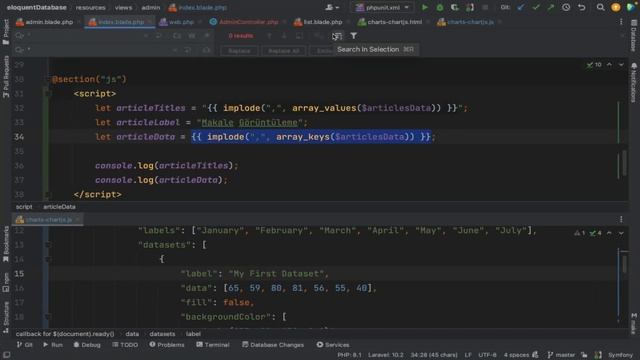Run with coverage icon in toolbar
The width and height of the screenshot is (640, 360).
coord(455,7)
